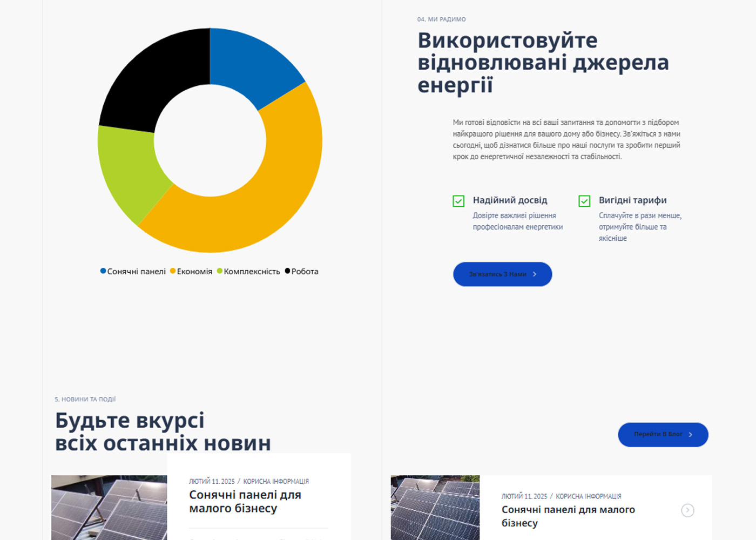Open the second news card's article title
756x540 pixels.
[x=568, y=516]
